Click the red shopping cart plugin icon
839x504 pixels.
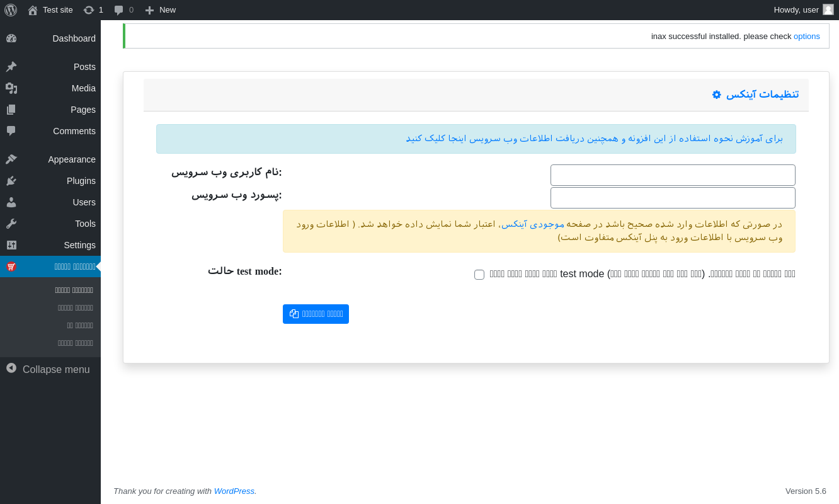coord(11,266)
